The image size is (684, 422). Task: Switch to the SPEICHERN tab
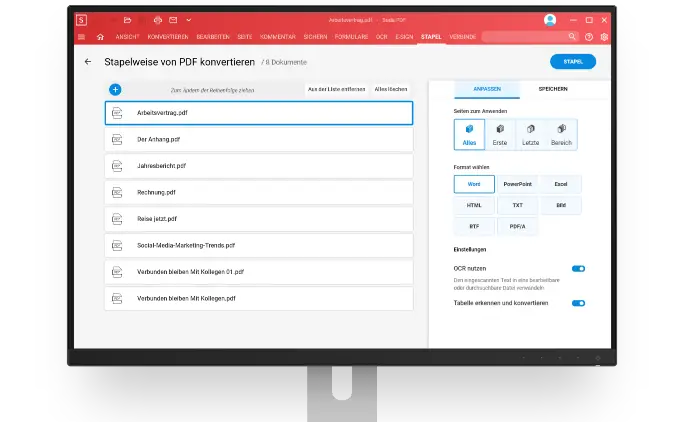[553, 89]
